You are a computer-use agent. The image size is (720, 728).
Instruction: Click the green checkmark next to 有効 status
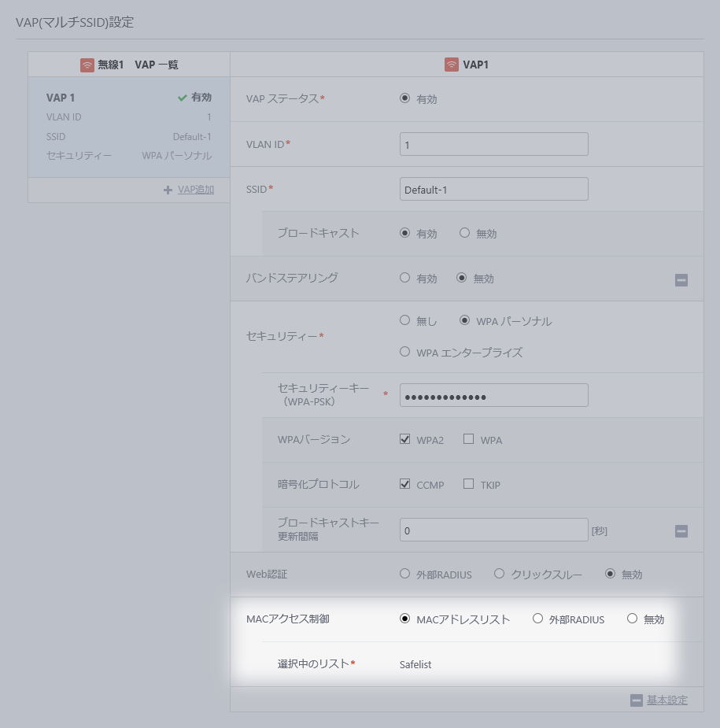click(x=182, y=98)
